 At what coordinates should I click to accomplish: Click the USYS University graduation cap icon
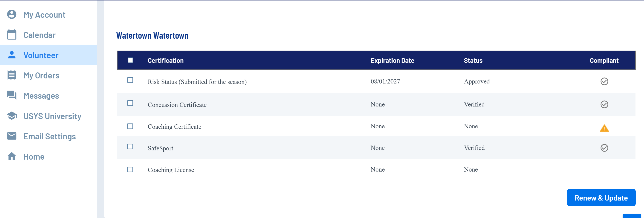click(x=12, y=116)
